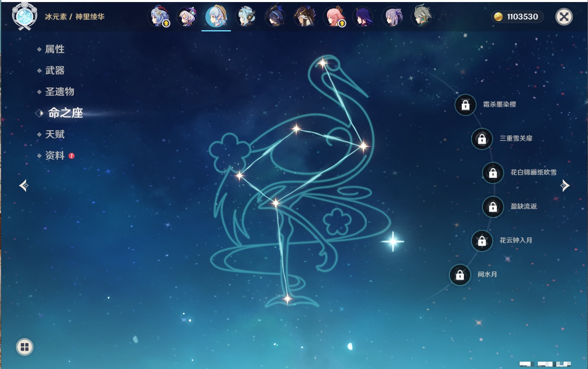Select Alhaitham's gray-haired portrait
The height and width of the screenshot is (369, 588).
coord(421,15)
